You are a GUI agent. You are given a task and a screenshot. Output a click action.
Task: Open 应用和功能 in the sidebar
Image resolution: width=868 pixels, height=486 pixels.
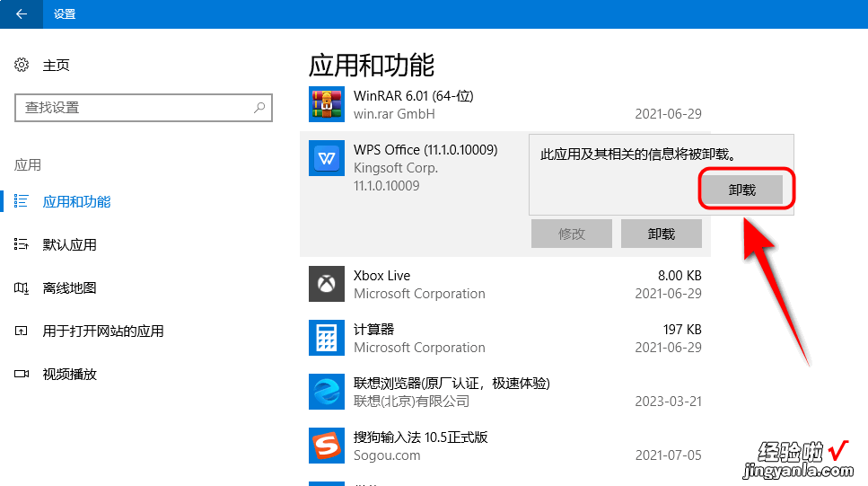(76, 202)
